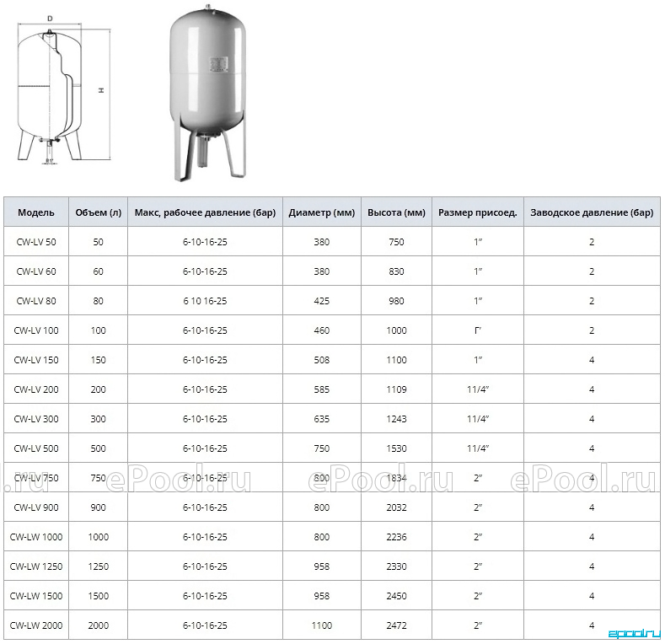Image resolution: width=665 pixels, height=644 pixels.
Task: Select the 'CW-LV 60' model cell
Action: (x=36, y=271)
